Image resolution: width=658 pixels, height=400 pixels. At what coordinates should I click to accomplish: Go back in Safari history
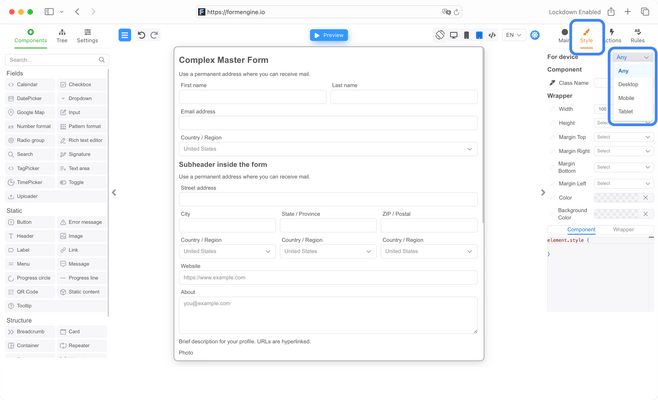77,12
